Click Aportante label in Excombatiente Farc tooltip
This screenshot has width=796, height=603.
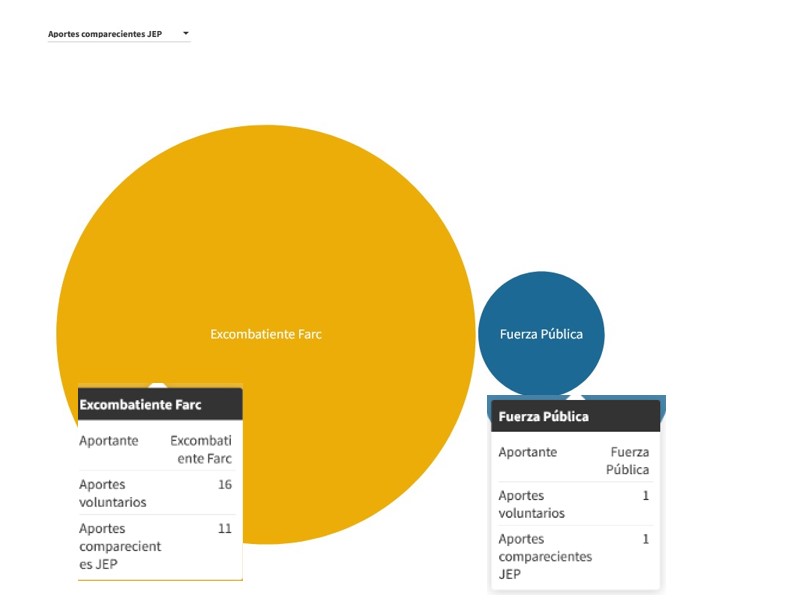[109, 441]
